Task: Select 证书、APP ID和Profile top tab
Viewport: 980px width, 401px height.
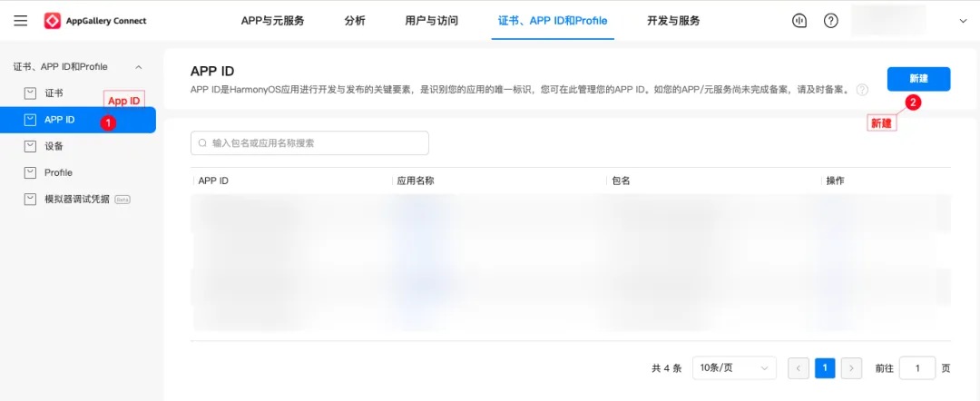Action: (x=553, y=21)
